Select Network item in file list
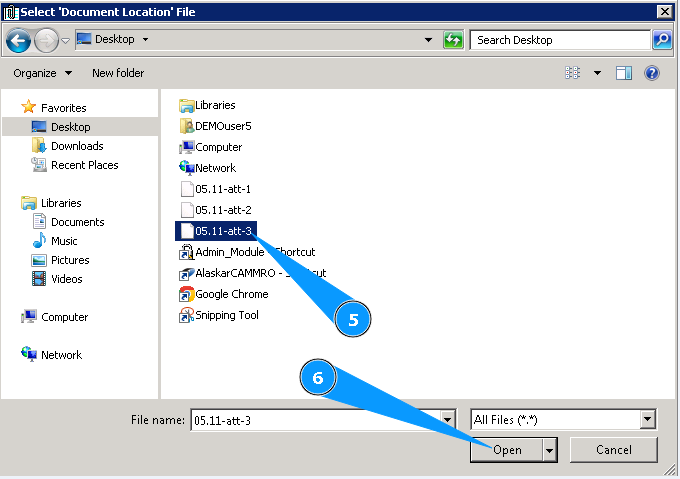Image resolution: width=680 pixels, height=479 pixels. tap(207, 168)
